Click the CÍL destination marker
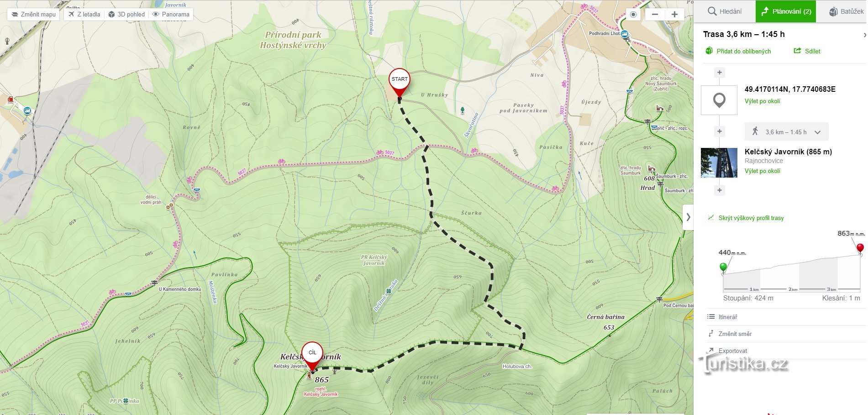 tap(312, 356)
